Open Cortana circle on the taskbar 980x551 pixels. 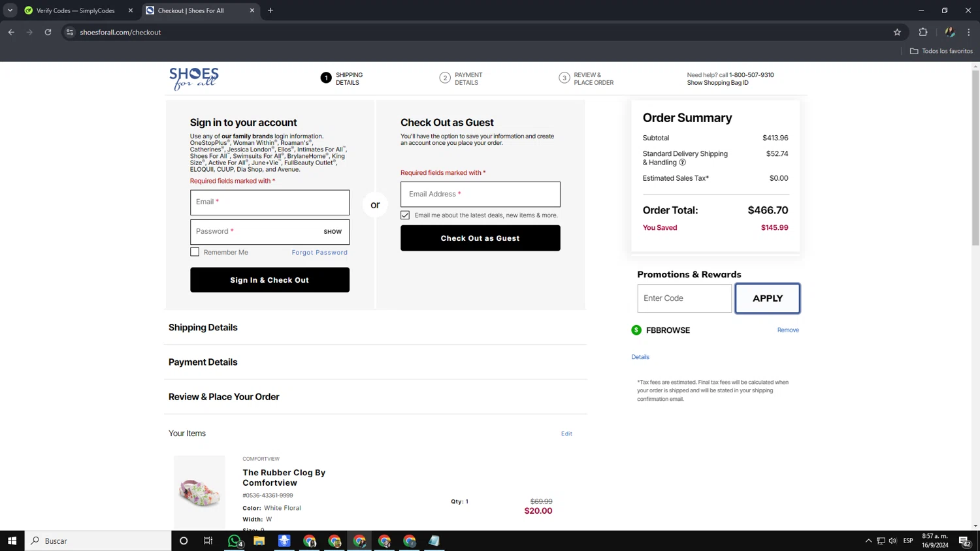coord(184,541)
